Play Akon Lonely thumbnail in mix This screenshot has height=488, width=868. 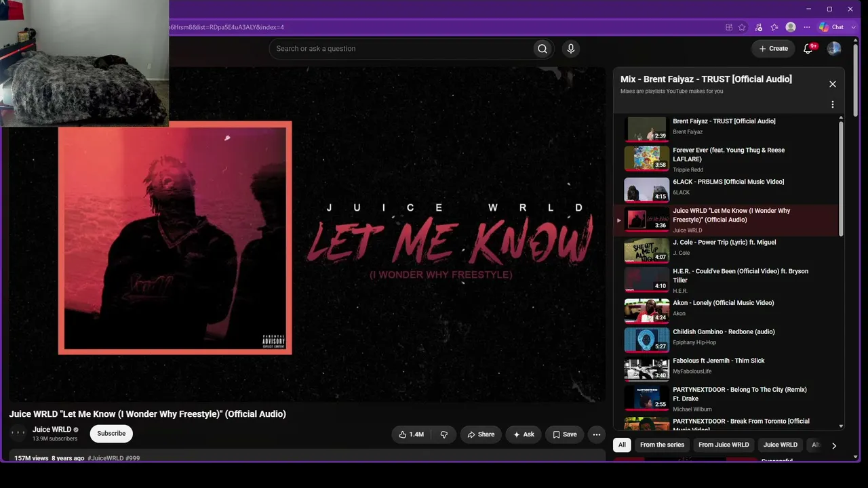pyautogui.click(x=647, y=311)
